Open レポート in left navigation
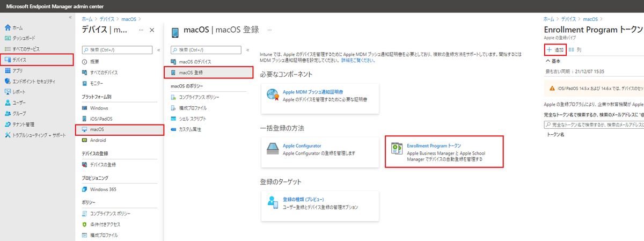 [x=19, y=92]
